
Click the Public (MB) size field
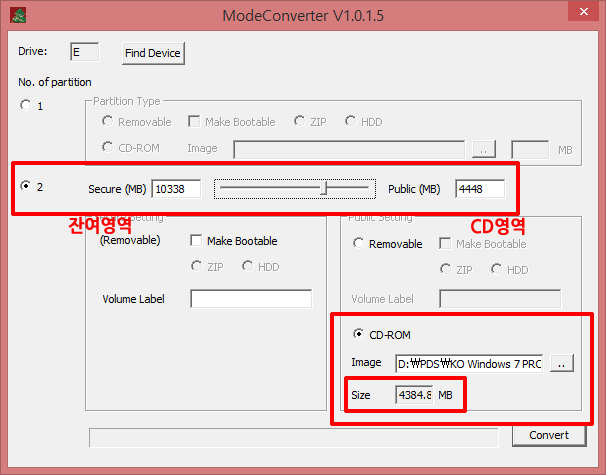pos(479,188)
